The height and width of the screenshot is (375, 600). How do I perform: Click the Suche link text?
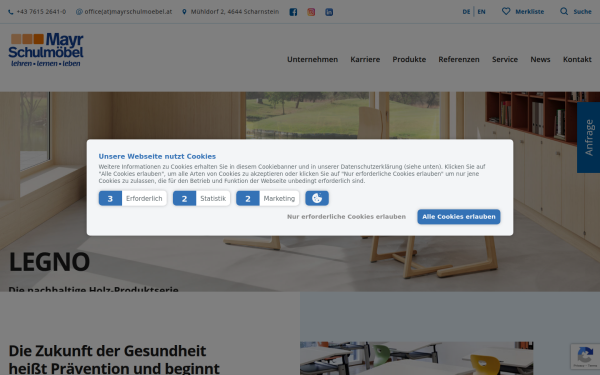[x=582, y=12]
